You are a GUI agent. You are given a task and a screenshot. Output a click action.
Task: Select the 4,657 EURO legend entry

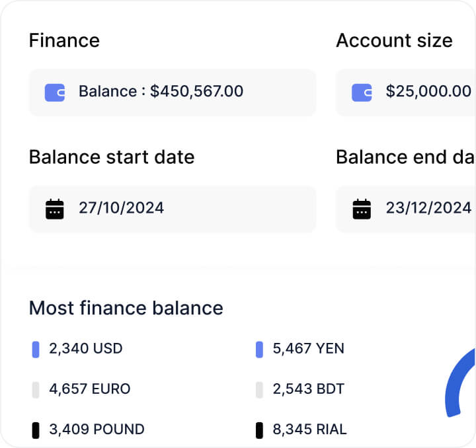pyautogui.click(x=81, y=389)
